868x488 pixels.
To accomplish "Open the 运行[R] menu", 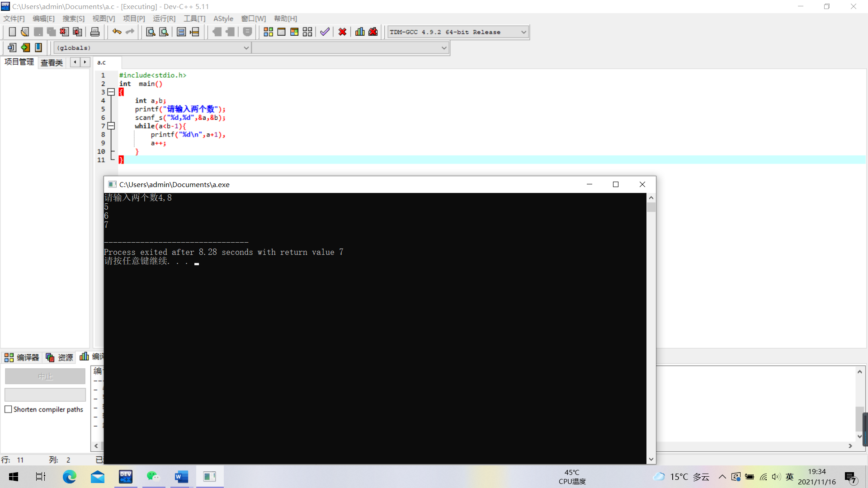I will coord(164,19).
